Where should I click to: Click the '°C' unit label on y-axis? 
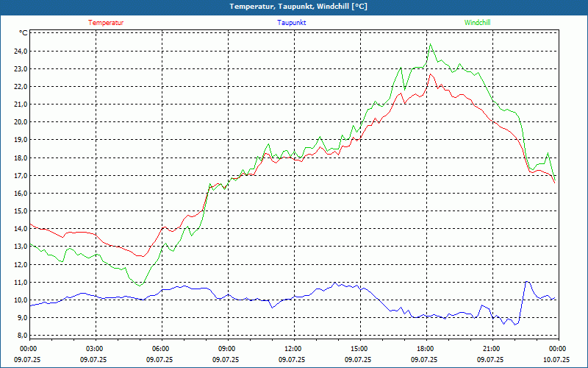(24, 33)
